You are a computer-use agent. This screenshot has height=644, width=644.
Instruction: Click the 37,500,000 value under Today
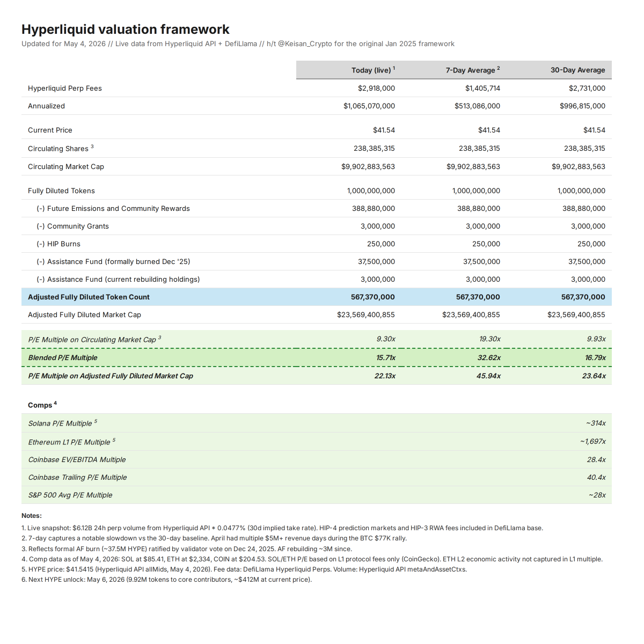tap(376, 261)
